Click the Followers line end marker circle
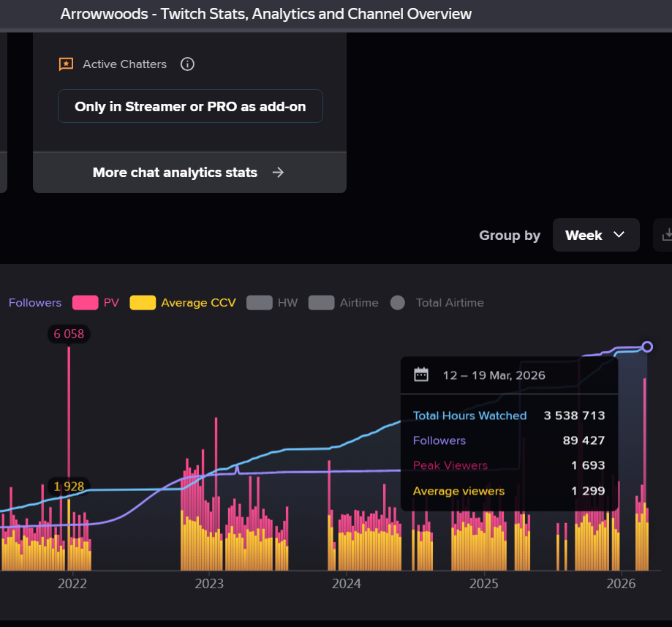This screenshot has width=672, height=627. (x=647, y=347)
